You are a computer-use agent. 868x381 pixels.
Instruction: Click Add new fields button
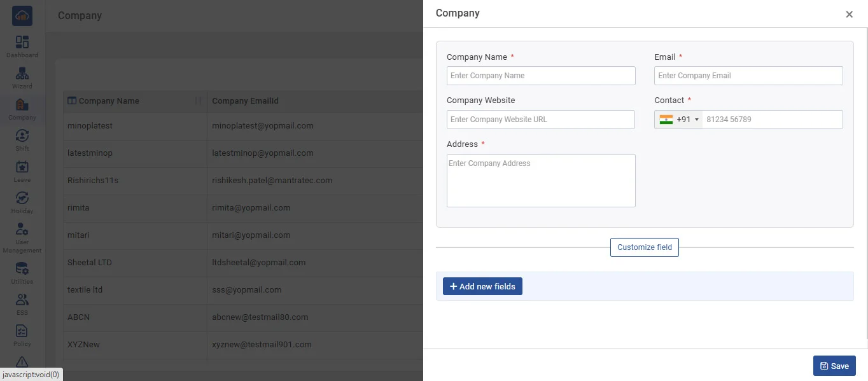click(x=482, y=286)
